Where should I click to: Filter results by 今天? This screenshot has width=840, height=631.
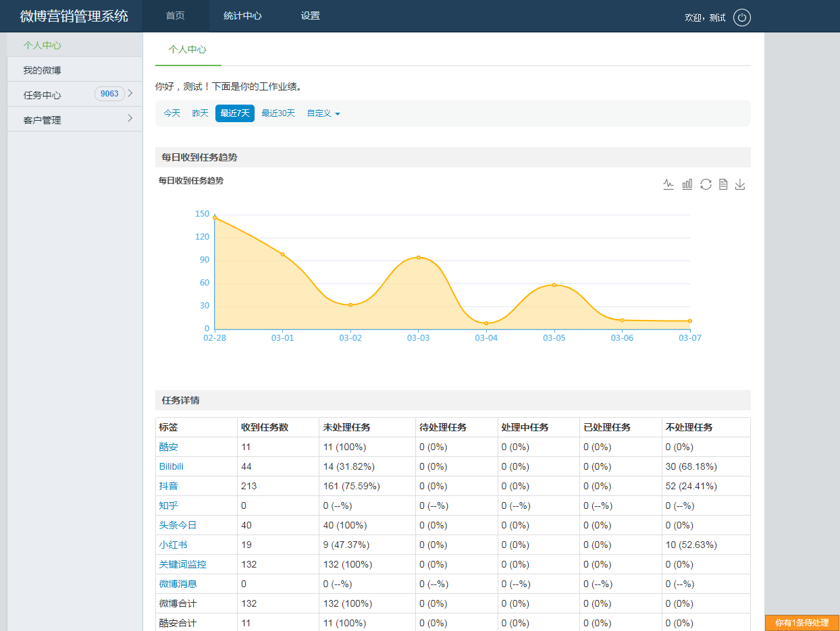click(x=172, y=113)
